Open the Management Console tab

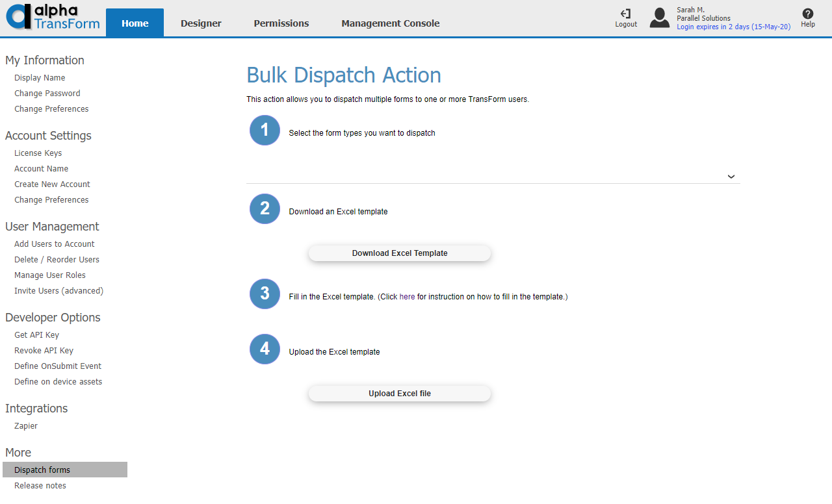[x=390, y=23]
